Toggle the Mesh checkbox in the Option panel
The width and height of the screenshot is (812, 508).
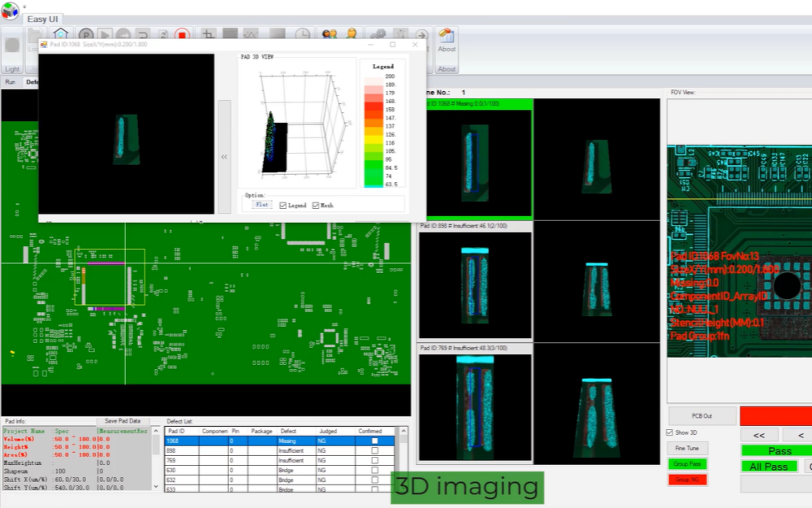pos(315,206)
